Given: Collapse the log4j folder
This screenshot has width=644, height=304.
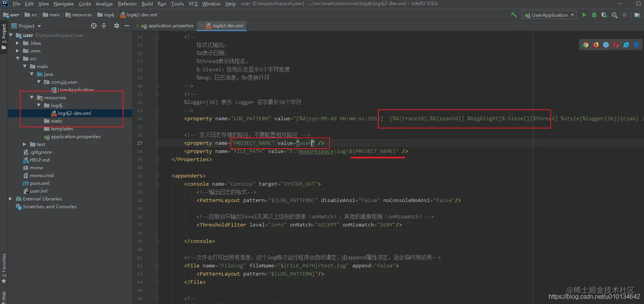Looking at the screenshot, I should 39,105.
